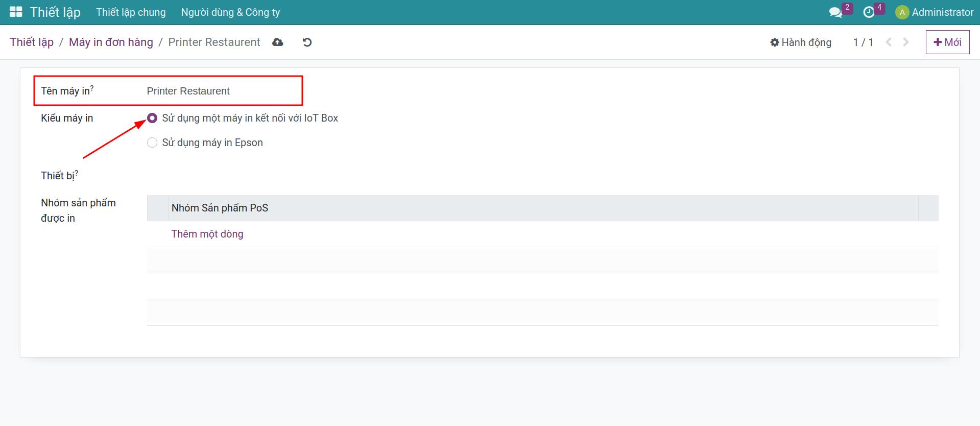Screen dimensions: 980x426
Task: Open the Administrator user menu
Action: 942,12
